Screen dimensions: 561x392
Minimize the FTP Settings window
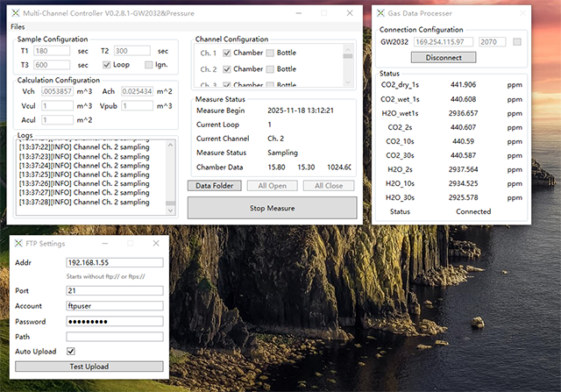[104, 243]
